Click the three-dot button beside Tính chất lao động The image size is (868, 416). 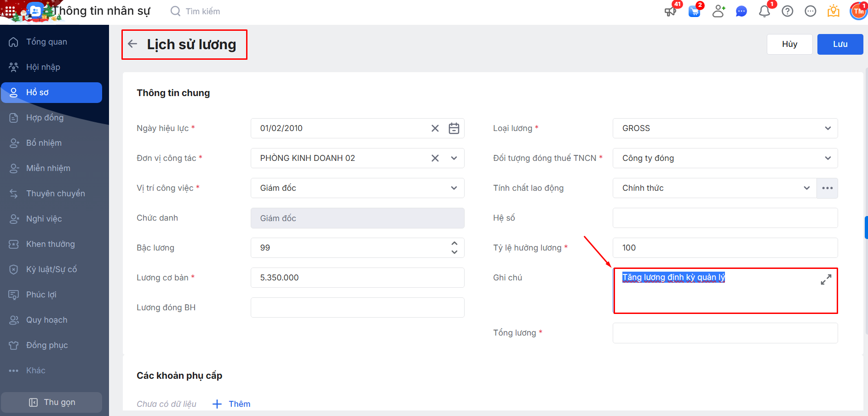click(x=827, y=188)
